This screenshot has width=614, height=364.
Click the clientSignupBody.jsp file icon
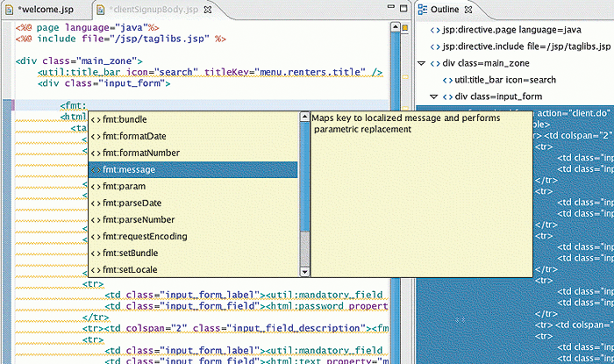[101, 10]
